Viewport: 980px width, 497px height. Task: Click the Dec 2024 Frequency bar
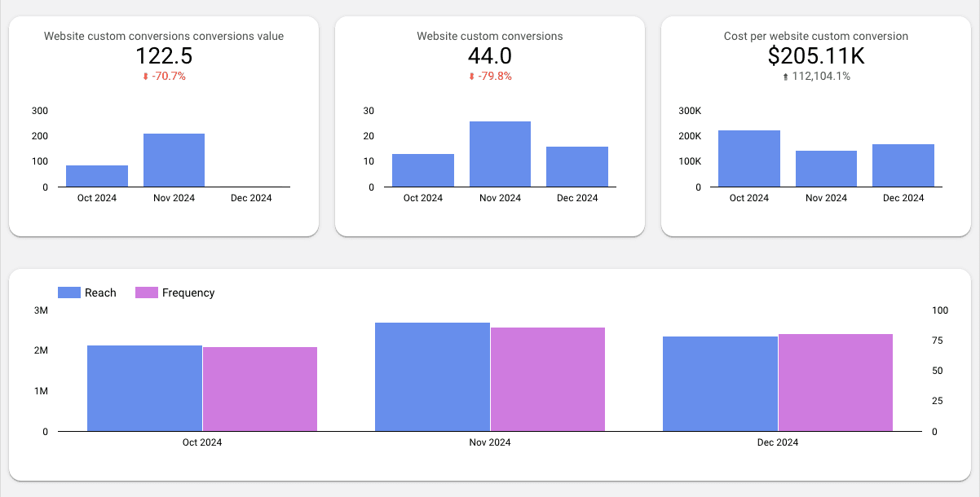click(x=836, y=383)
